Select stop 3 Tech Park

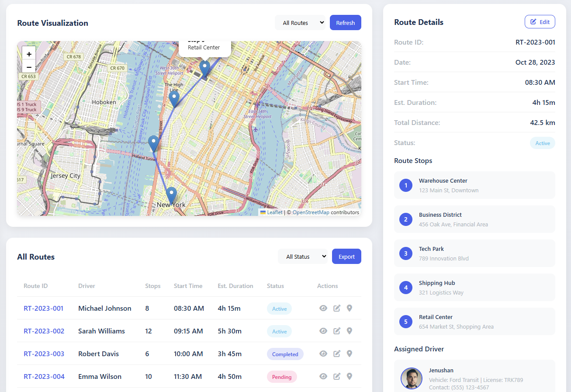tap(474, 253)
